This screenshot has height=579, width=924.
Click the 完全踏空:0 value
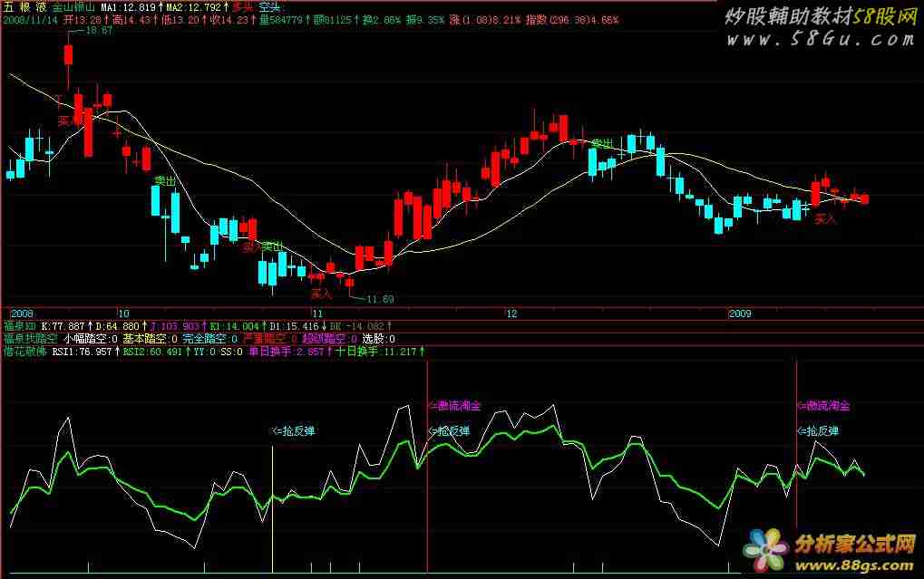[x=209, y=339]
